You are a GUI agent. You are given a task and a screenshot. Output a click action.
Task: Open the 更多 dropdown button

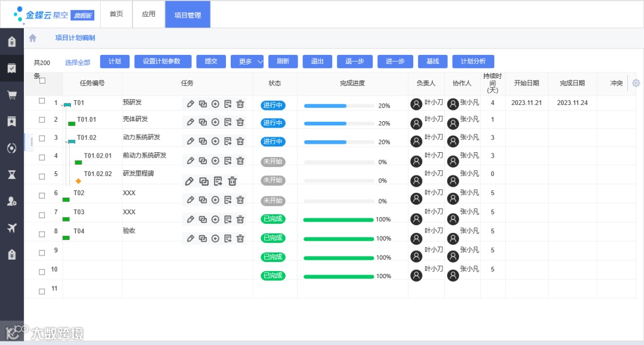tap(247, 61)
